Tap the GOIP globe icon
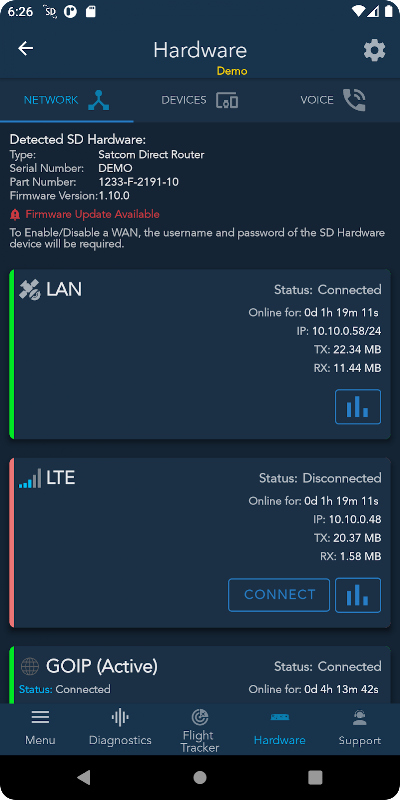The image size is (400, 800). coord(30,666)
